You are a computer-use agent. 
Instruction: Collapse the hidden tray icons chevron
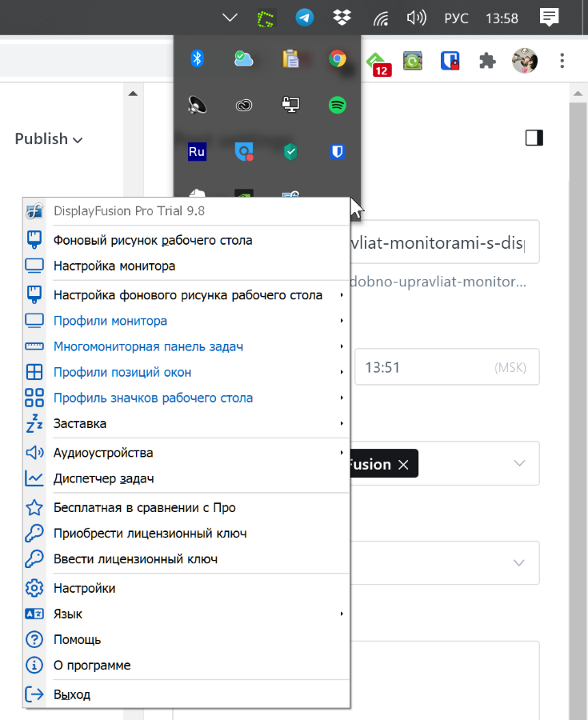pyautogui.click(x=230, y=18)
